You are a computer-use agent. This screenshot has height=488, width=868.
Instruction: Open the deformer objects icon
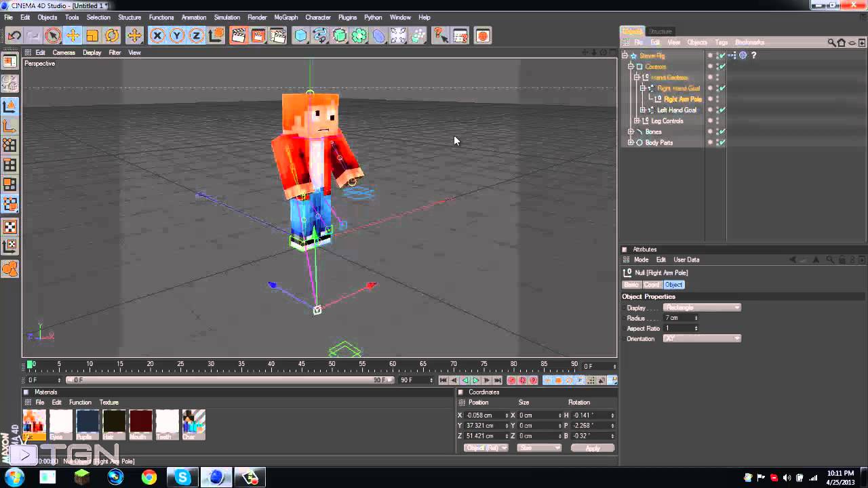379,36
